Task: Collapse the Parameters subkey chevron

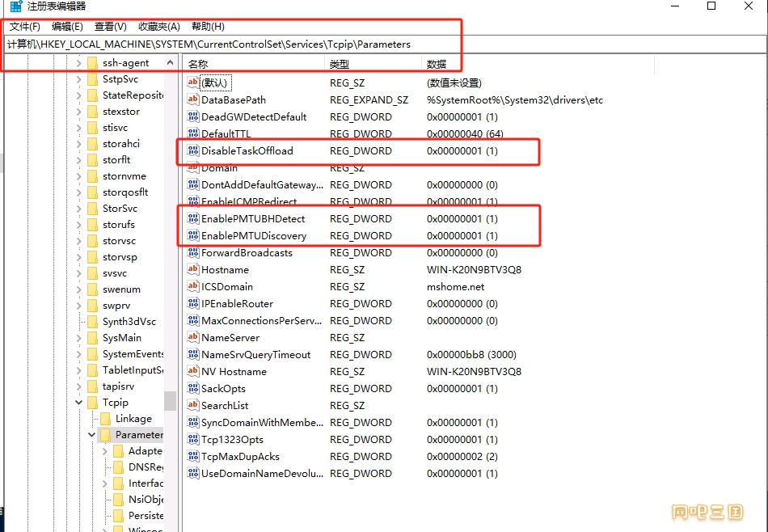Action: tap(91, 434)
